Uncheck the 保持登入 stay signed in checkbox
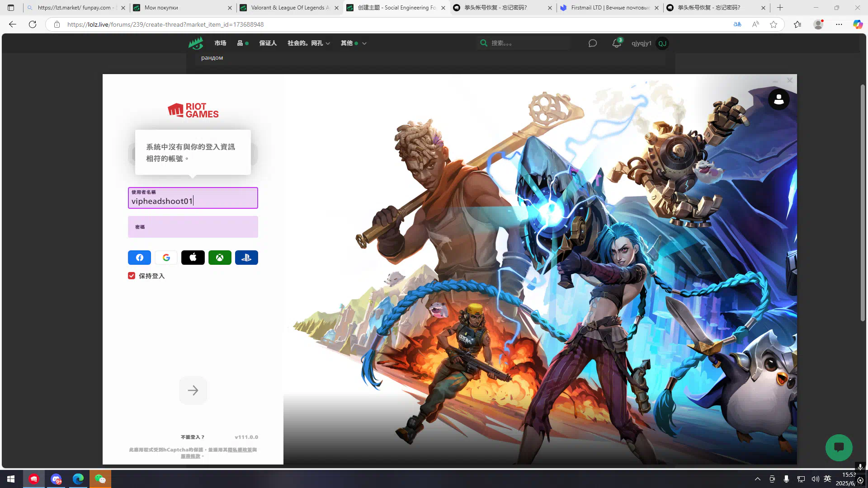Viewport: 868px width, 488px height. pos(132,276)
